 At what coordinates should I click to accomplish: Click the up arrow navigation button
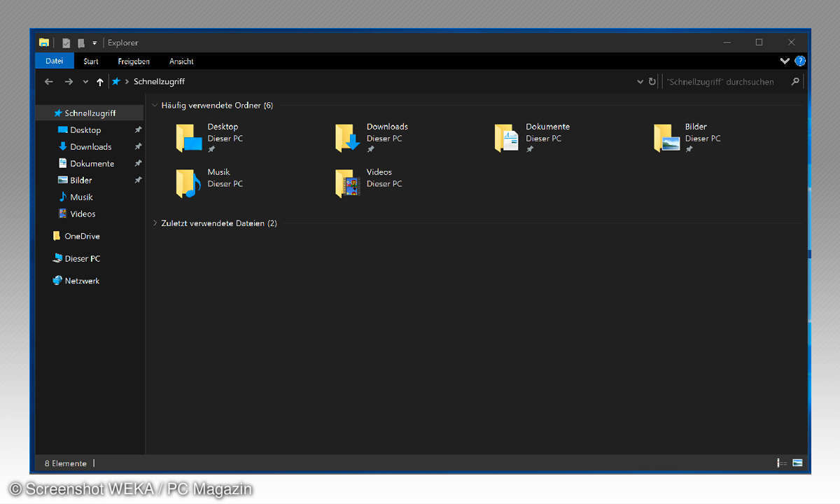click(100, 82)
